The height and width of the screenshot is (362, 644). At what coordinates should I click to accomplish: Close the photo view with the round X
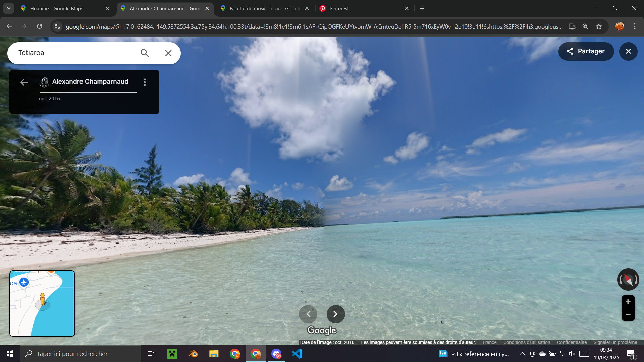click(x=628, y=51)
